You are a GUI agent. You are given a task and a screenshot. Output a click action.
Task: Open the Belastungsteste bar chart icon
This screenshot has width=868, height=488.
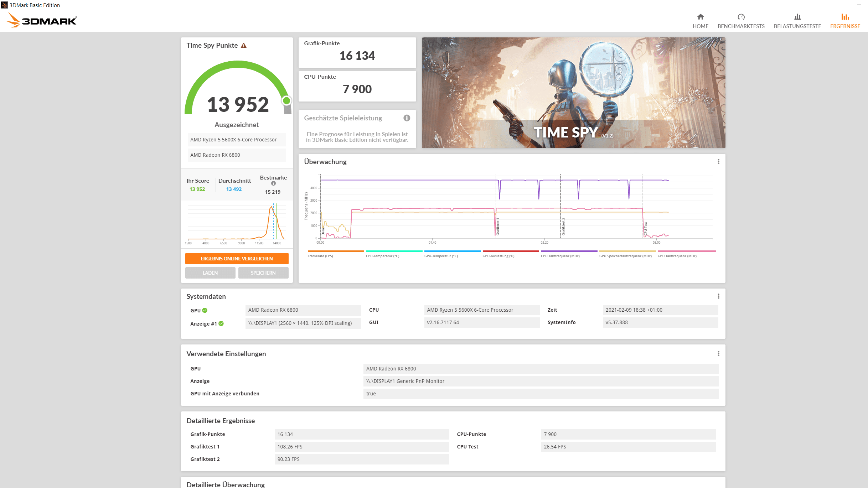point(797,17)
